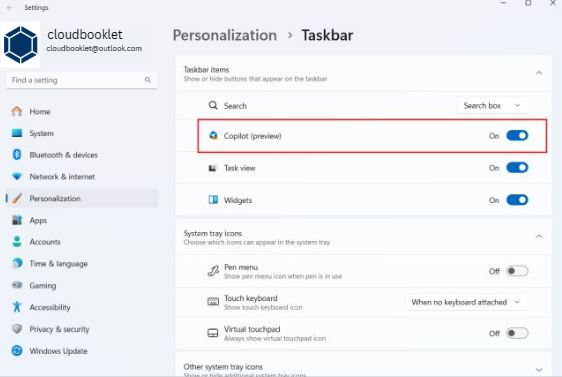This screenshot has width=562, height=377.
Task: Click the Personalization breadcrumb link
Action: [225, 35]
